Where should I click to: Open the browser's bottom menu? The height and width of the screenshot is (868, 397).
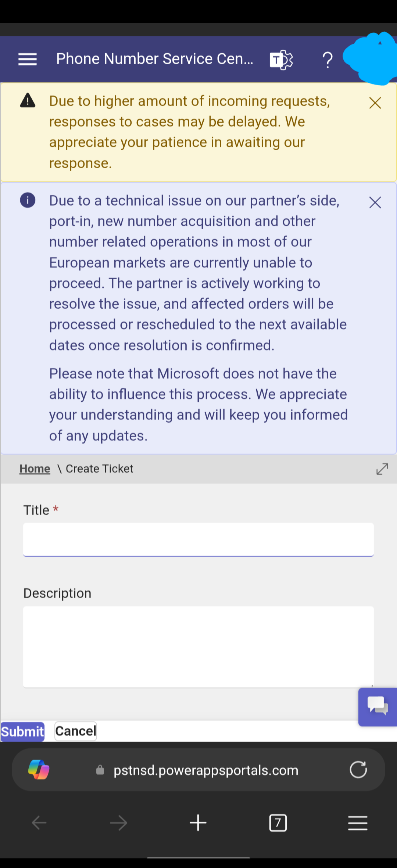tap(358, 823)
